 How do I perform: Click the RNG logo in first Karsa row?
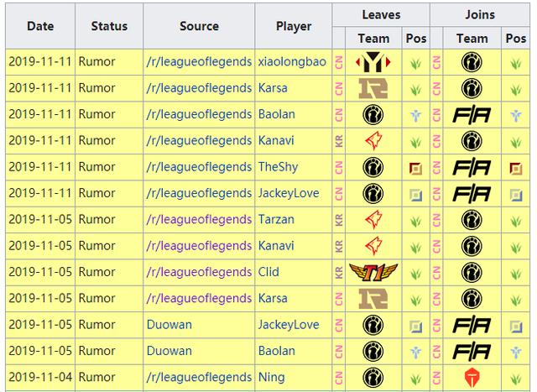(x=373, y=88)
